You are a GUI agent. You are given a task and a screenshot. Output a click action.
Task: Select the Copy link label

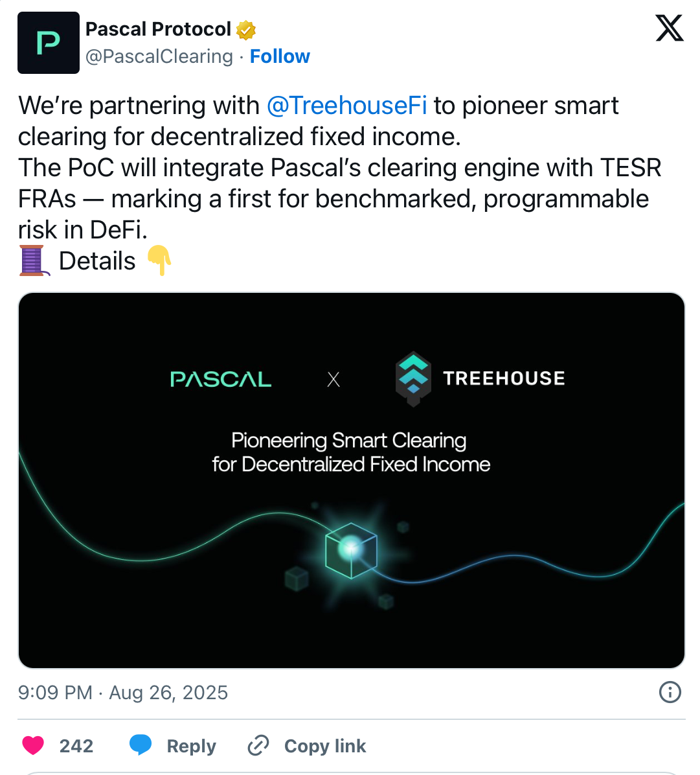[x=325, y=746]
